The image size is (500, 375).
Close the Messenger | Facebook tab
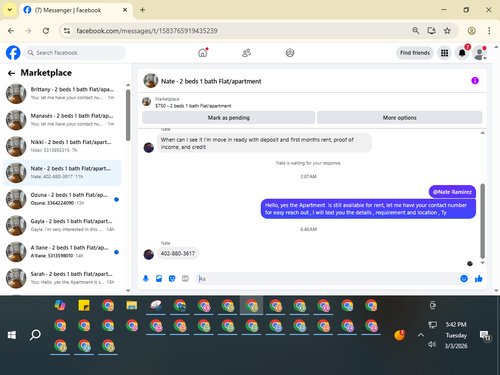point(125,10)
